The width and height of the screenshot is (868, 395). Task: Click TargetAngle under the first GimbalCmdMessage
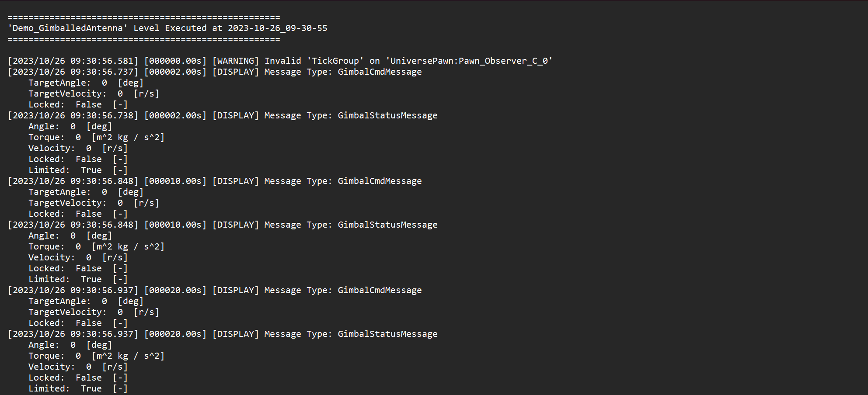tap(59, 83)
